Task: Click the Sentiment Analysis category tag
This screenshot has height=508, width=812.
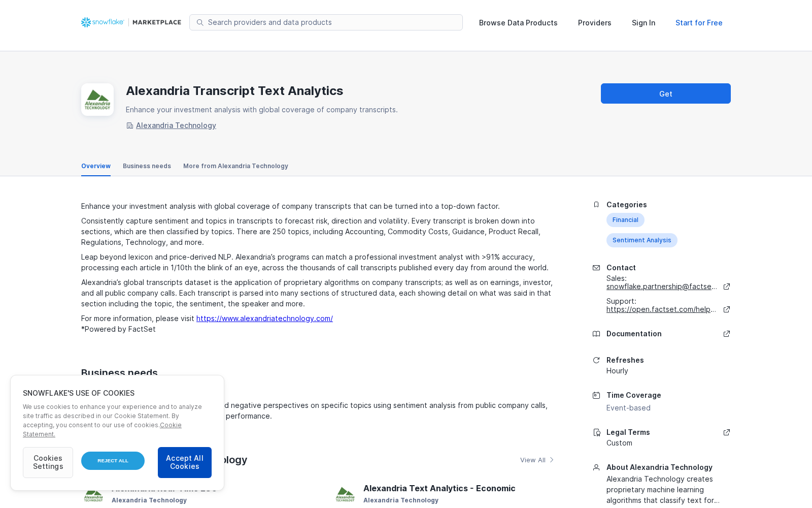Action: click(641, 240)
